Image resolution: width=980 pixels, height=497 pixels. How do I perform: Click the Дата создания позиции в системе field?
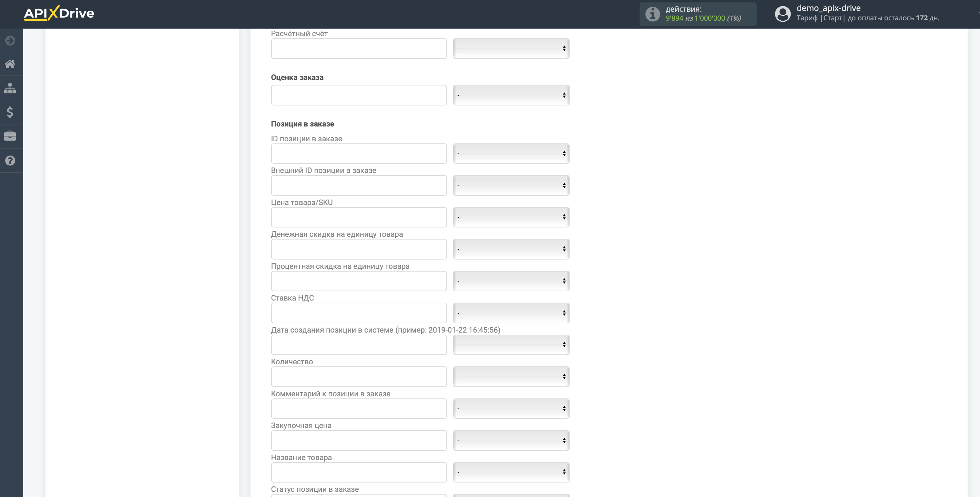coord(359,344)
